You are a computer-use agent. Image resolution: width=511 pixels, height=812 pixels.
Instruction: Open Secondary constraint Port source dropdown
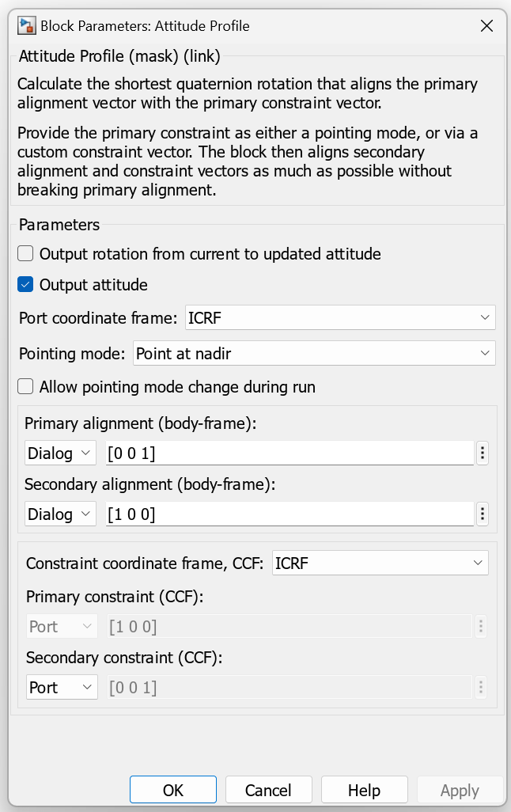point(62,688)
